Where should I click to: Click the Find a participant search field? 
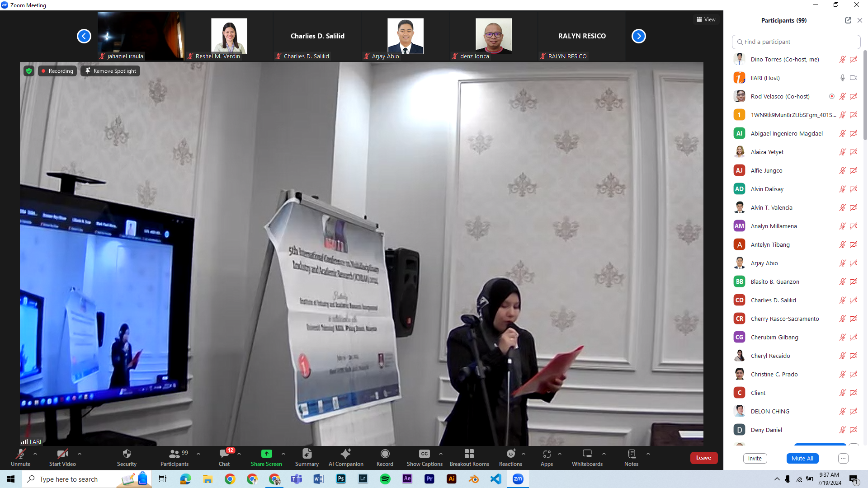[x=796, y=42]
